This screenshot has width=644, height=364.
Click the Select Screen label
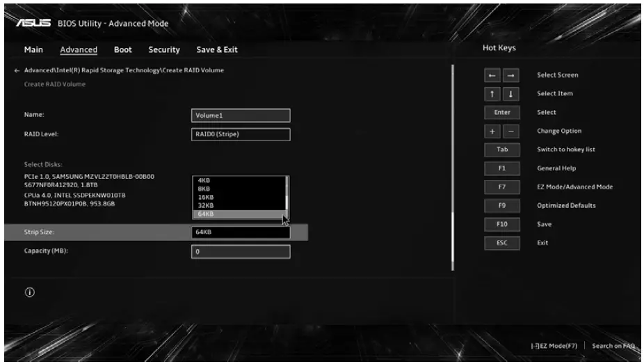[x=557, y=75]
